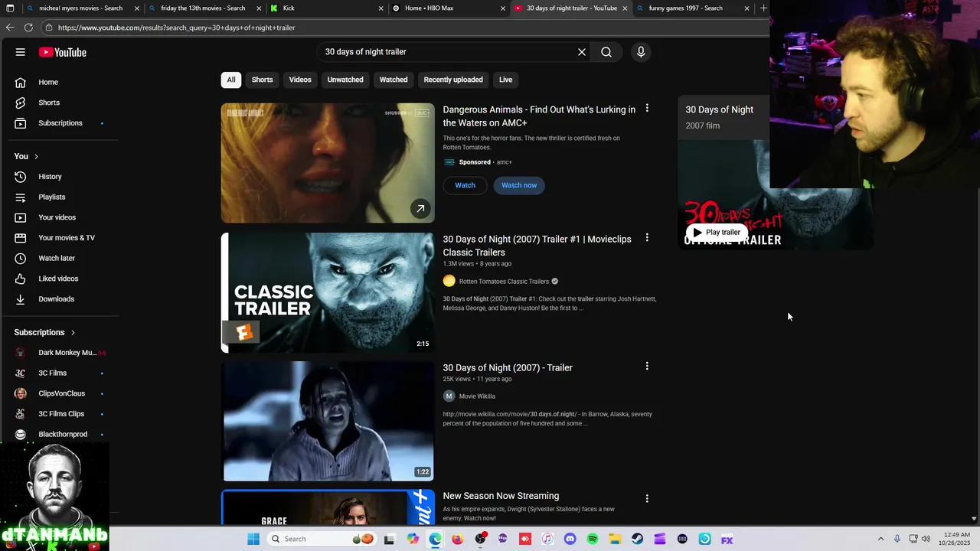
Task: Click the magnifier search button
Action: 606,52
